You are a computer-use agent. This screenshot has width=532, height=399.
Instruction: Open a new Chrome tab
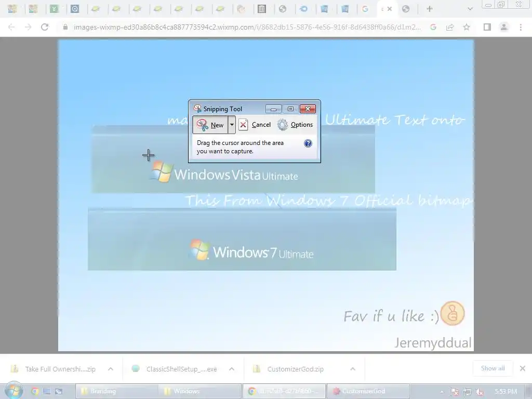430,9
